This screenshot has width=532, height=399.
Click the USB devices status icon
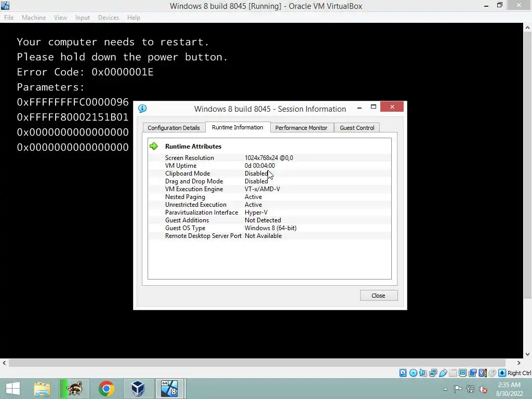pos(443,373)
